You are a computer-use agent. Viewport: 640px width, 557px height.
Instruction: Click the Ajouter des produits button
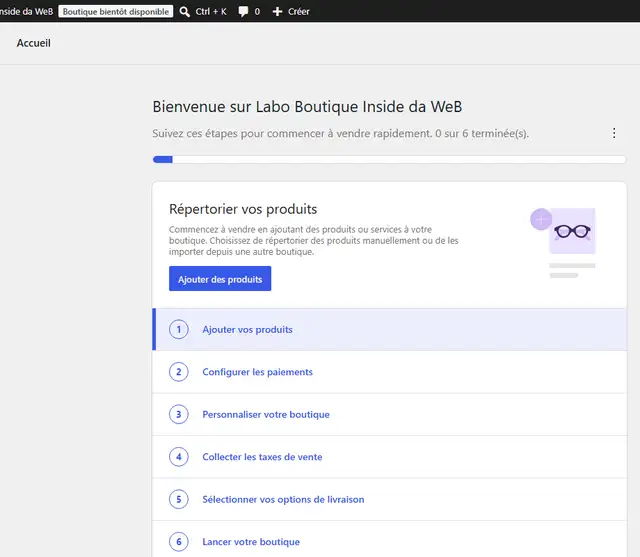[x=220, y=279]
